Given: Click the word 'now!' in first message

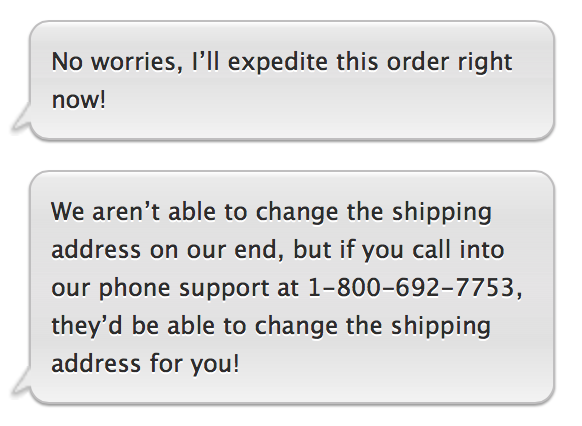Looking at the screenshot, I should click(79, 99).
